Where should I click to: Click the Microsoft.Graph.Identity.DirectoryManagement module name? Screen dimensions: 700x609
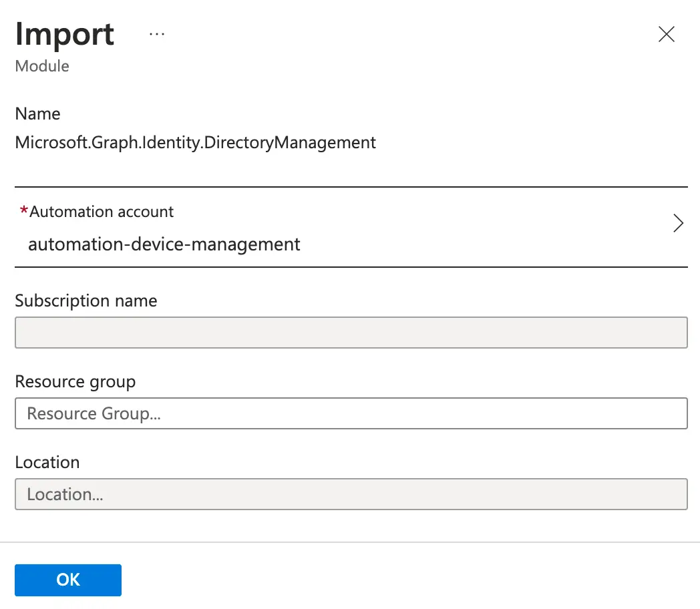[195, 142]
